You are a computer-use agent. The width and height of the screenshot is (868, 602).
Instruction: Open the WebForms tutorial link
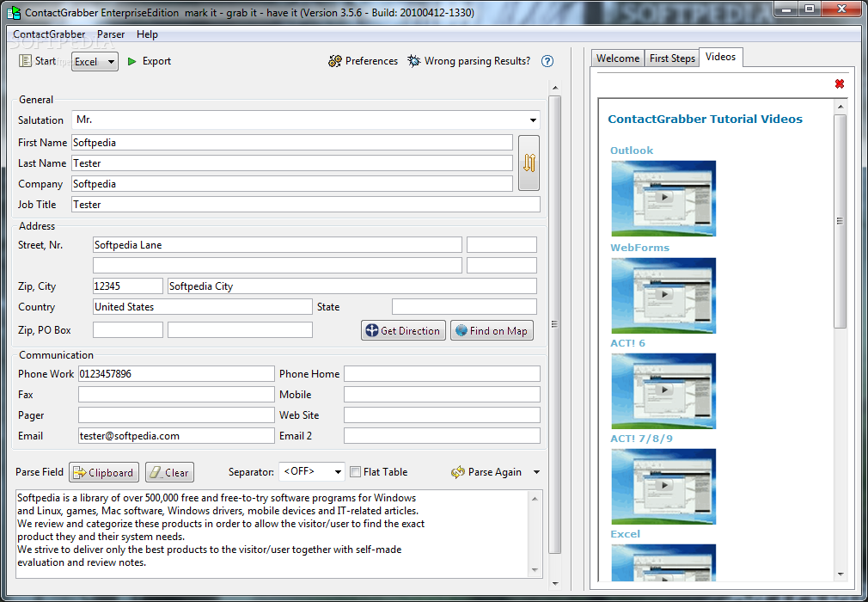(x=640, y=248)
